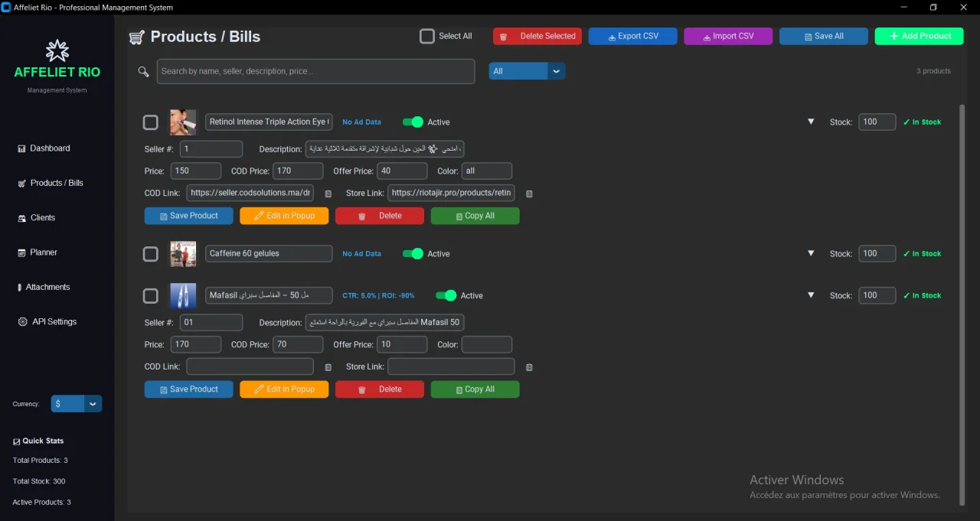This screenshot has height=521, width=980.
Task: Open the Retinol product thumbnail
Action: click(183, 122)
